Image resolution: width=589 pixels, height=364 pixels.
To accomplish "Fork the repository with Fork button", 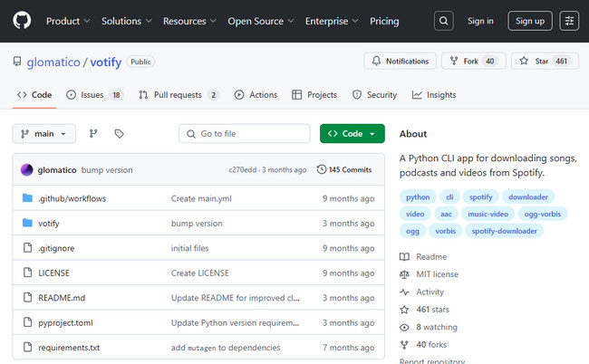I will tap(474, 61).
